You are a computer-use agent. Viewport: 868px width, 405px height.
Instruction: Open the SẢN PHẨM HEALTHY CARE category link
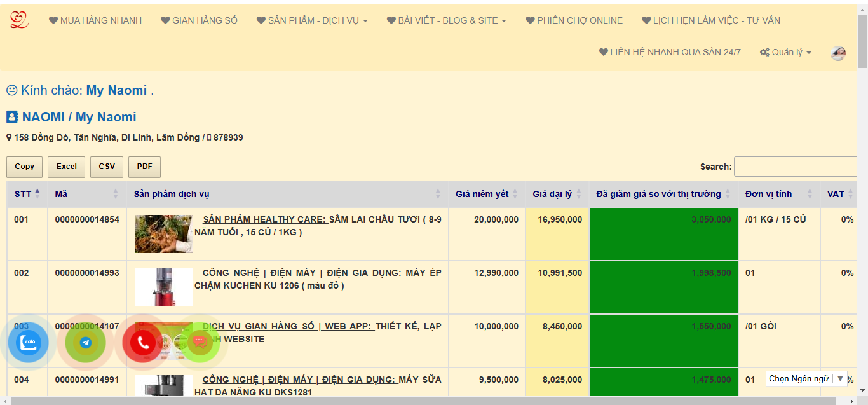pyautogui.click(x=264, y=219)
